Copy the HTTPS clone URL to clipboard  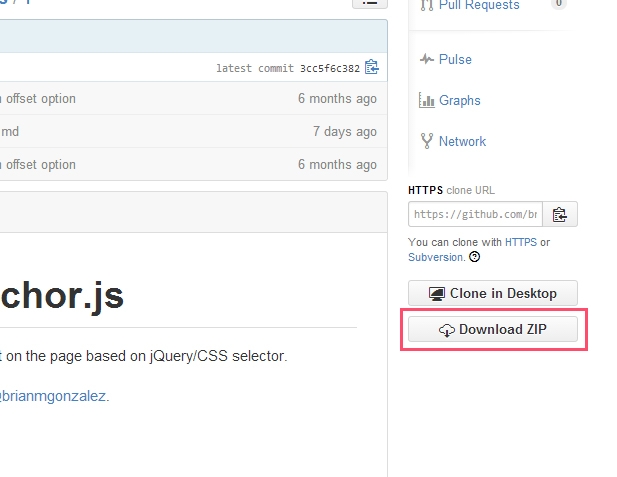point(560,214)
